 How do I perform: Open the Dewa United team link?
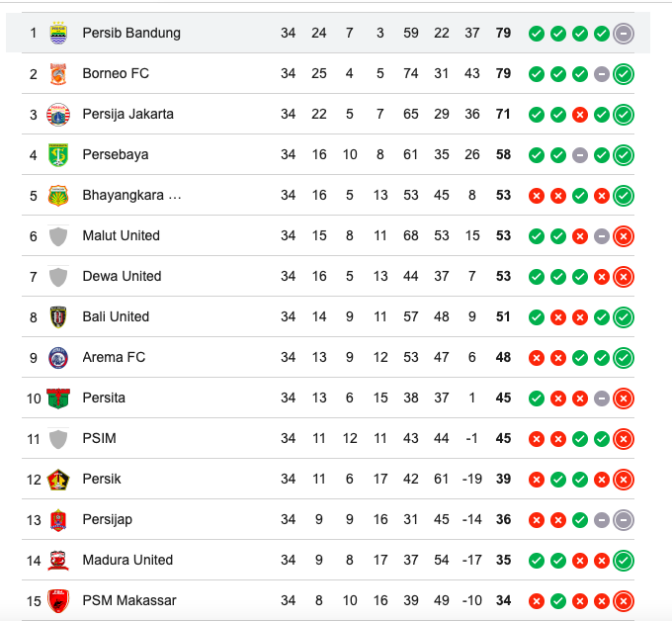tap(122, 276)
